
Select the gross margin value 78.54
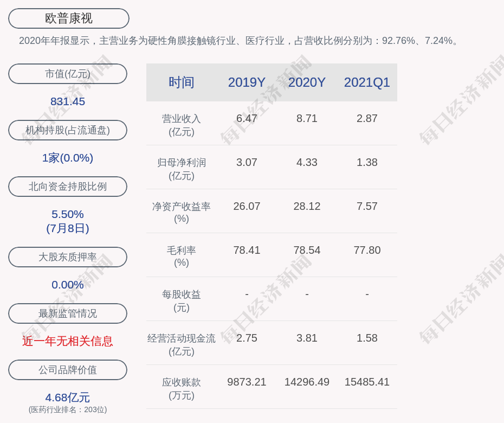click(x=307, y=250)
